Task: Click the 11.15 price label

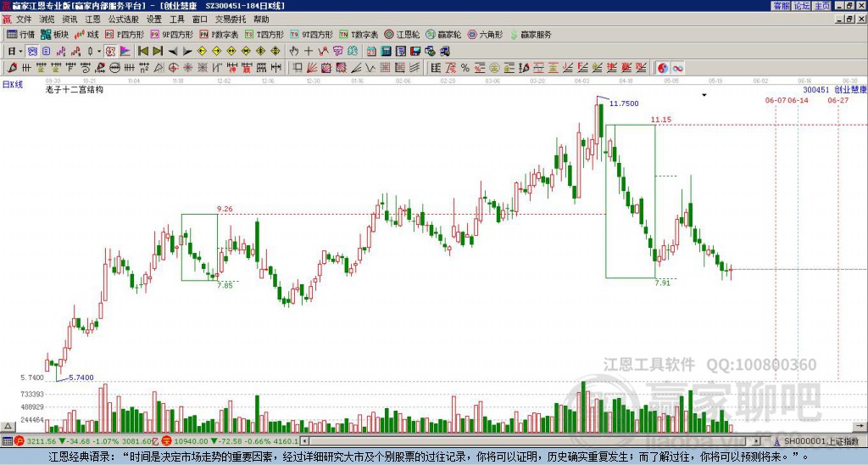Action: tap(661, 119)
